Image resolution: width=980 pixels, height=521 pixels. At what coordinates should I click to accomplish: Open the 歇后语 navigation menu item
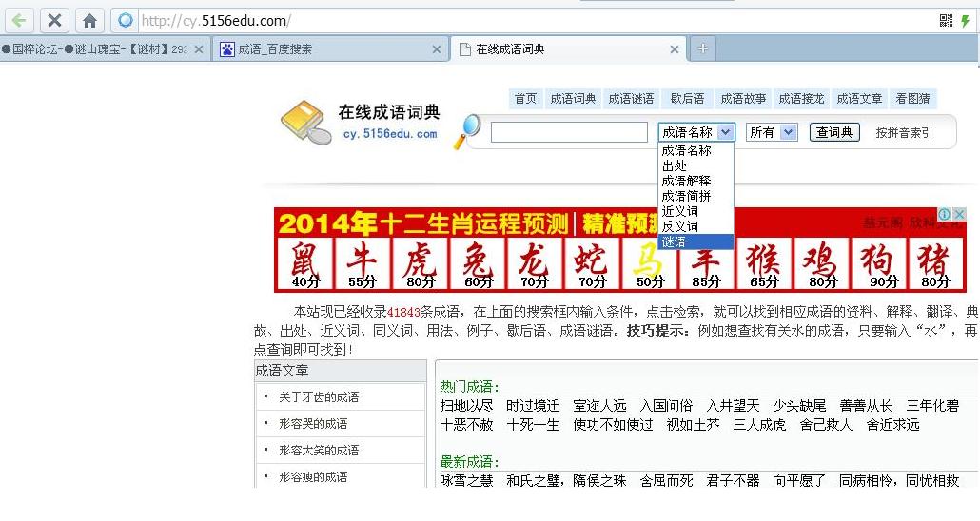coord(687,98)
